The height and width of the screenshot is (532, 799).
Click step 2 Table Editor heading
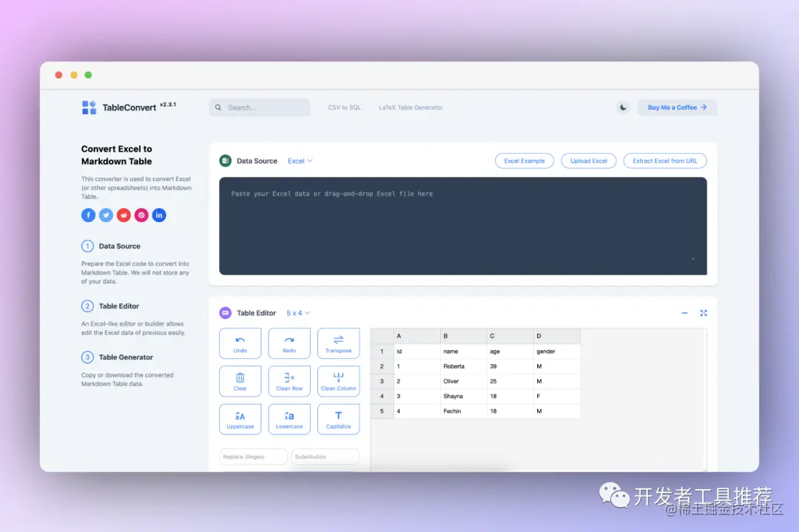[118, 306]
